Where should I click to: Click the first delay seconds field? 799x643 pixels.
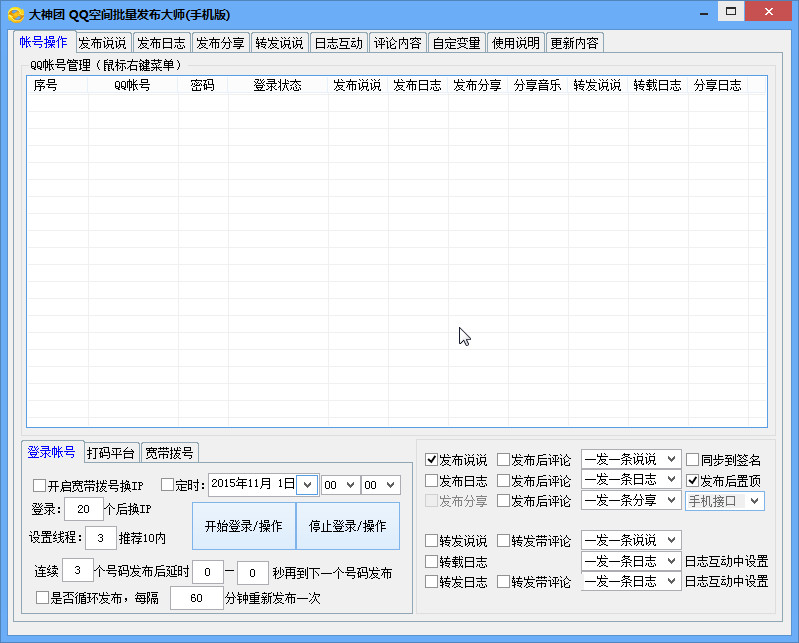tap(207, 572)
